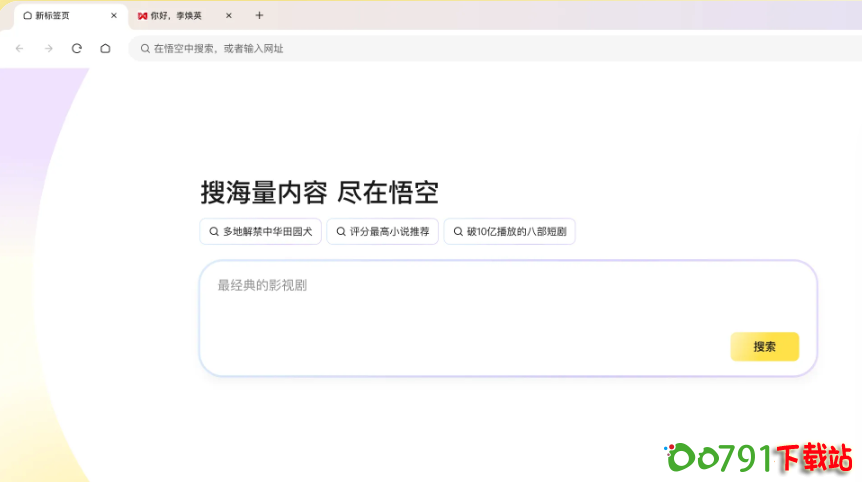Close the 新标签页 tab
Viewport: 862px width, 482px height.
point(113,16)
